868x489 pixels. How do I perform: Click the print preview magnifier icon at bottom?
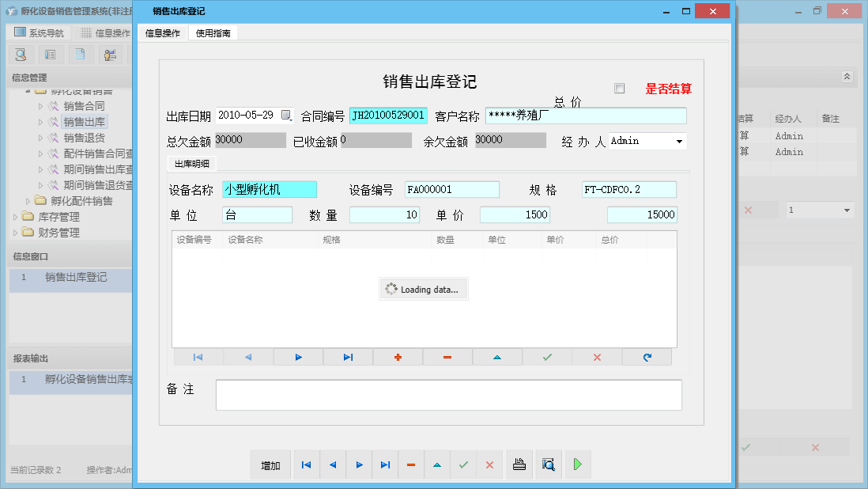548,464
